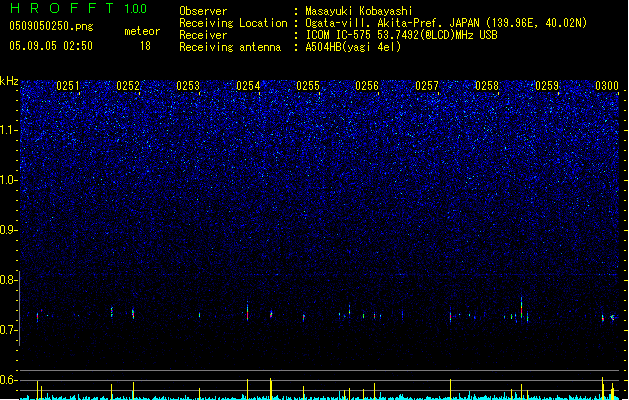The width and height of the screenshot is (629, 400).
Task: Click the 0254 time marker
Action: 248,86
